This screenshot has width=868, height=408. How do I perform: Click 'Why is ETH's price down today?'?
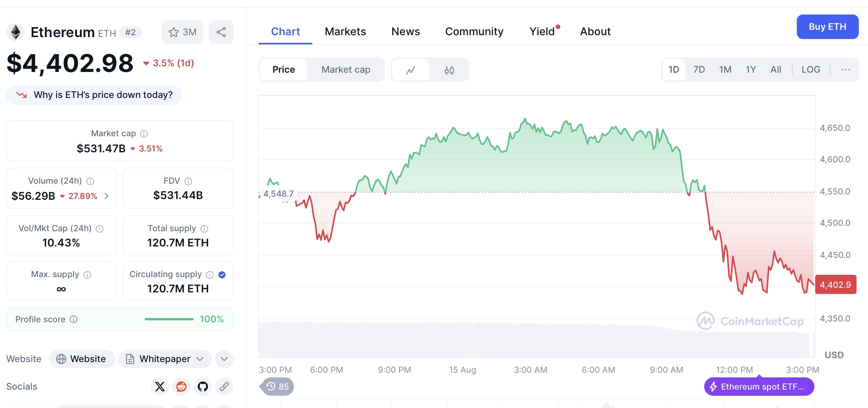pyautogui.click(x=94, y=95)
